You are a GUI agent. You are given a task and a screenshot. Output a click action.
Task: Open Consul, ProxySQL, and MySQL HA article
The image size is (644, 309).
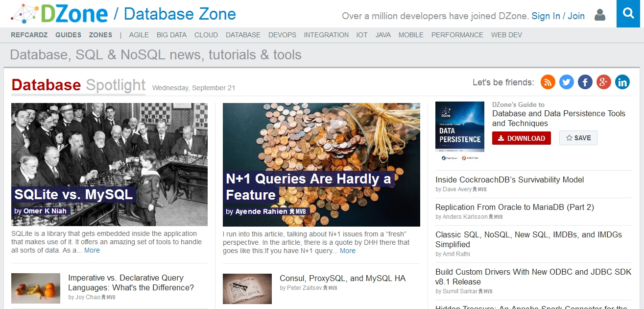tap(343, 278)
